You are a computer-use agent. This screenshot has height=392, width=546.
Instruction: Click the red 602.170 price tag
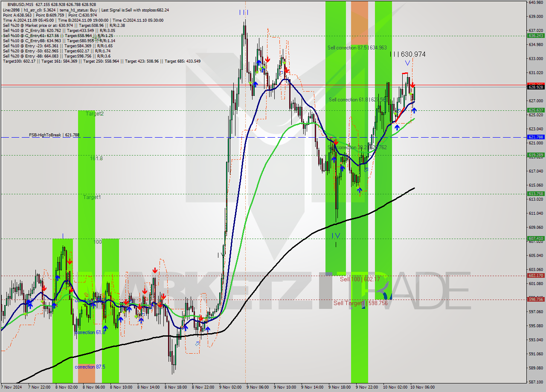tap(536, 276)
